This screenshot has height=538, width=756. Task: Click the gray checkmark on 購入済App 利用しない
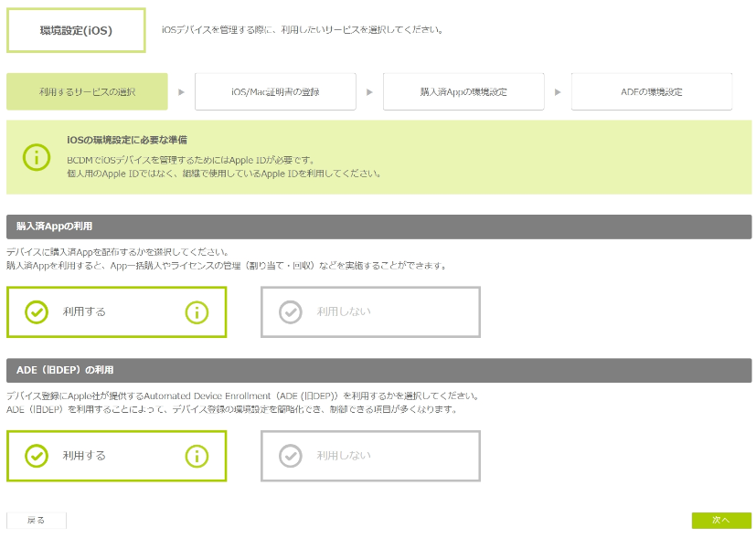[x=290, y=312]
